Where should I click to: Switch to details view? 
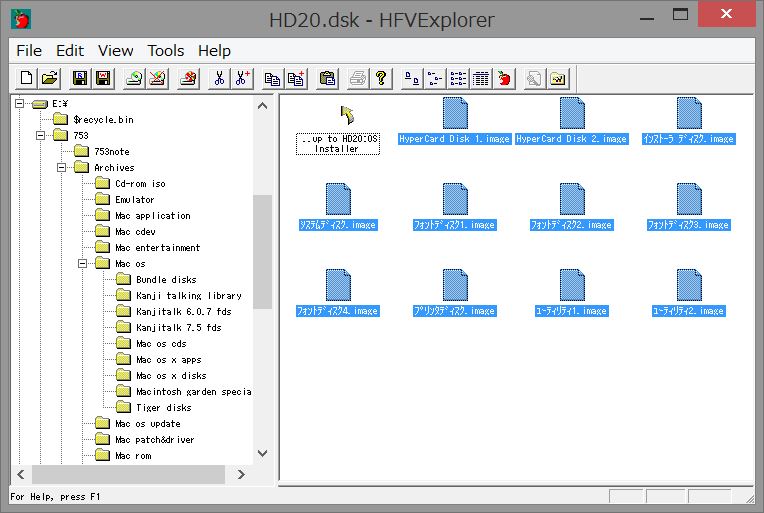[x=481, y=78]
